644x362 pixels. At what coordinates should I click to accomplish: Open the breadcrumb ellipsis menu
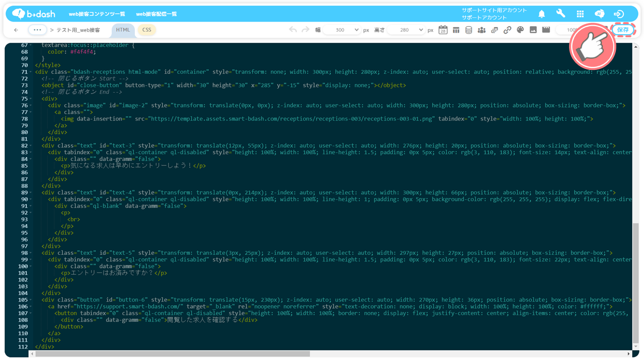coord(37,30)
